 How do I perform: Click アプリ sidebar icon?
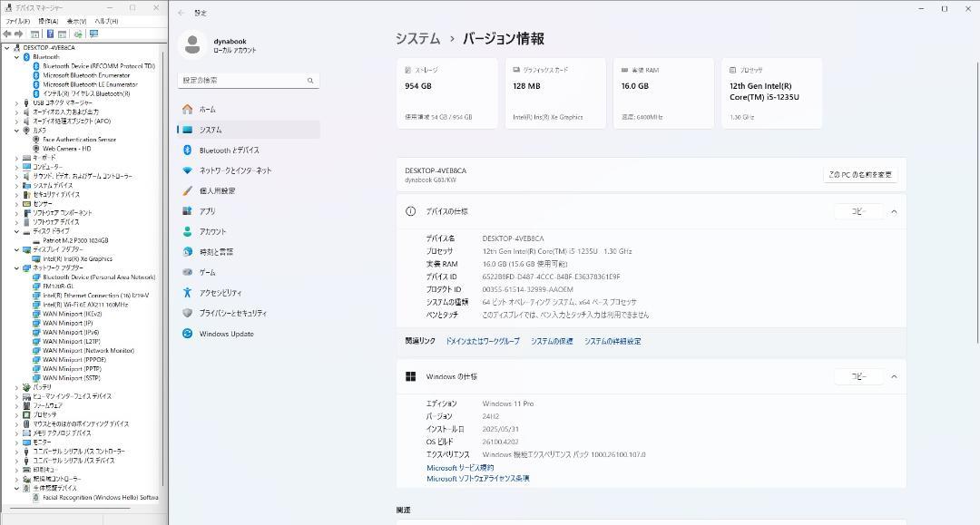coord(188,211)
